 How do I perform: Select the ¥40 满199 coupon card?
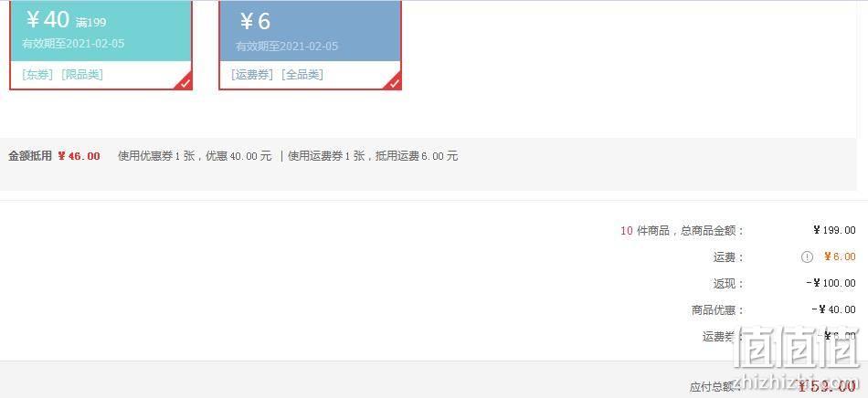tap(101, 44)
